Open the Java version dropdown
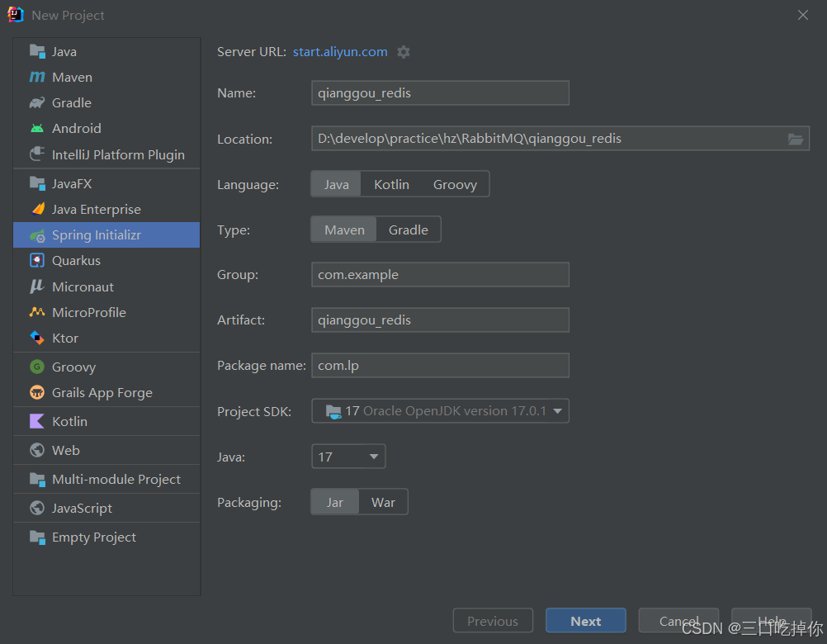Viewport: 827px width, 644px height. tap(348, 457)
